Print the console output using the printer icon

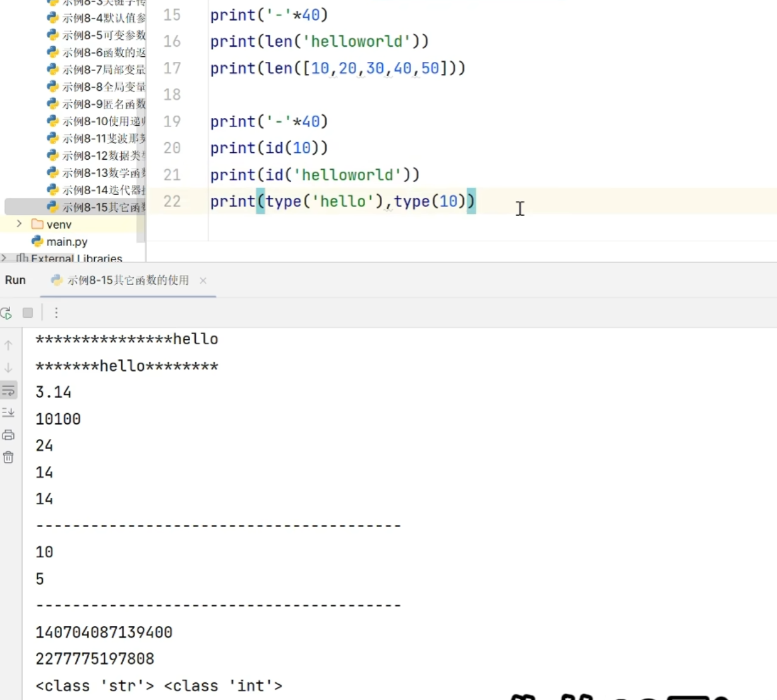8,435
